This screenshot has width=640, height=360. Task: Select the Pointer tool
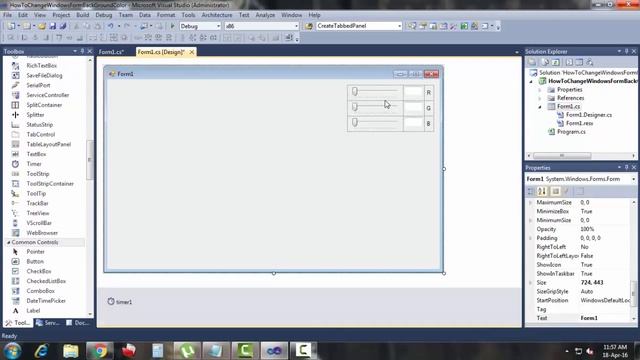click(35, 252)
